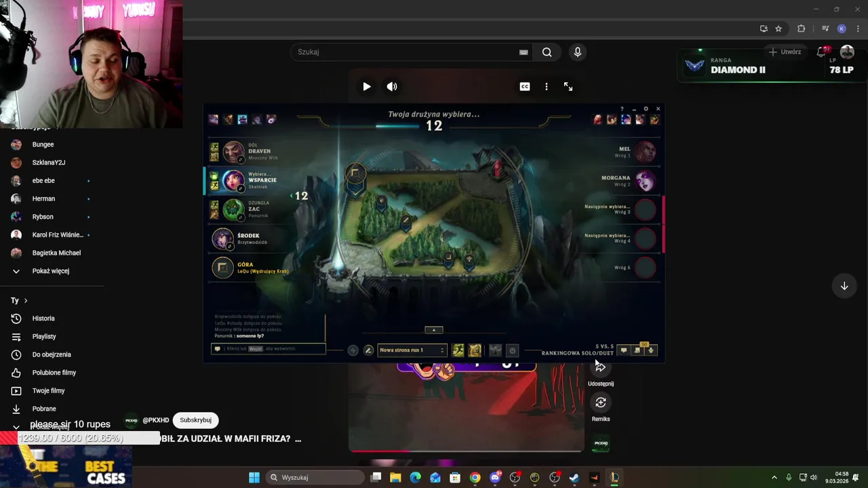Open League client help question mark
868x488 pixels.
click(622, 108)
